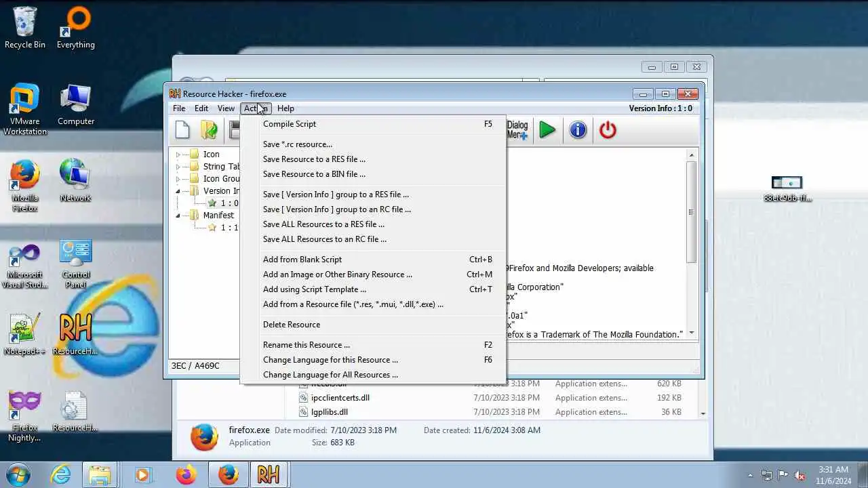Choose Save Version Info group to RC file
This screenshot has width=868, height=488.
(373, 209)
